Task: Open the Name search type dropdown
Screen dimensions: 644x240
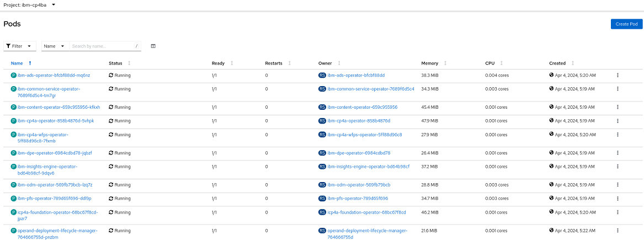Action: tap(55, 46)
